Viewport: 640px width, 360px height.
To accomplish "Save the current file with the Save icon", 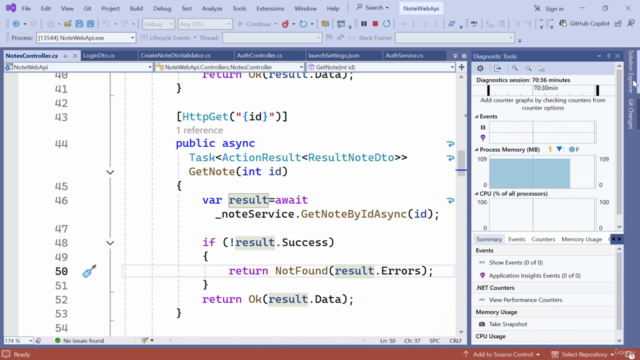I will point(79,24).
